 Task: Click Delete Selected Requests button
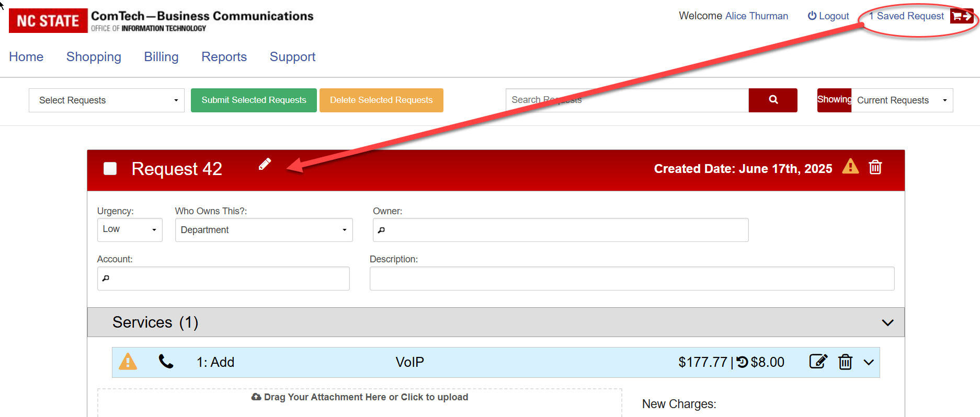[381, 100]
